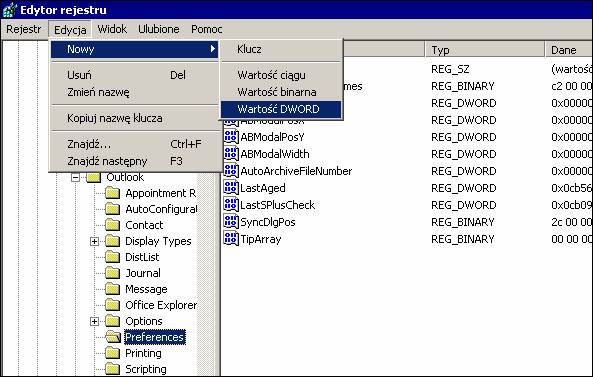Click the open Preferences folder icon
Screen dimensions: 593x377
point(113,337)
